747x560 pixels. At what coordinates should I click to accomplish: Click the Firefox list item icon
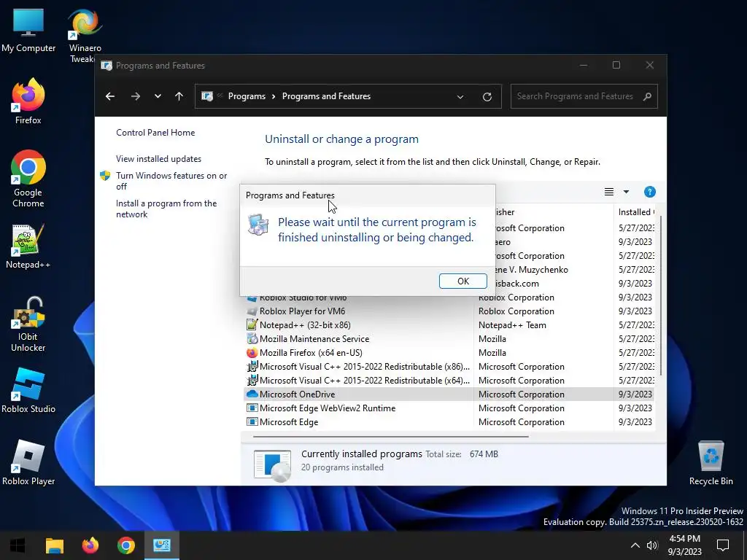coord(252,353)
